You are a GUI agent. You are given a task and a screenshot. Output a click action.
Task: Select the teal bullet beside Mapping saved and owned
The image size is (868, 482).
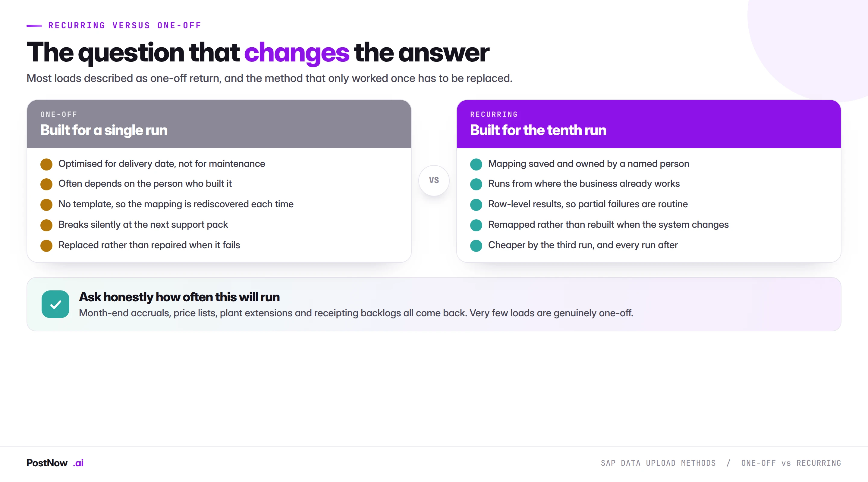tap(476, 164)
